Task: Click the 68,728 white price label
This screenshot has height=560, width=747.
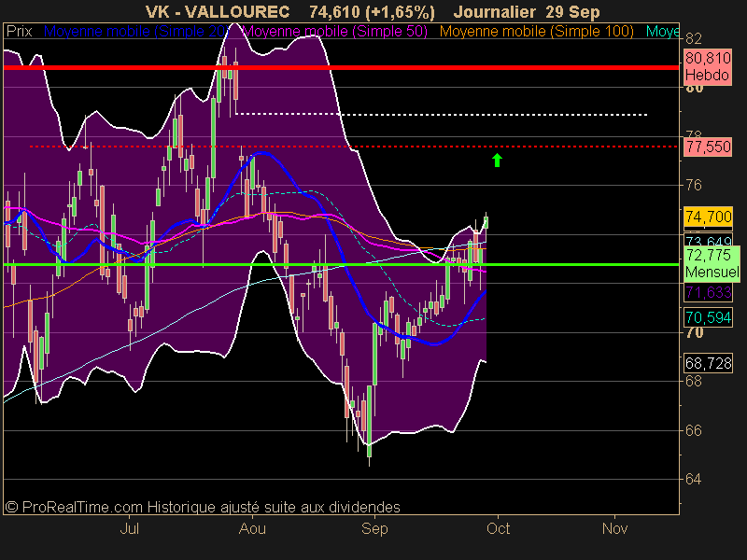Action: pos(708,363)
